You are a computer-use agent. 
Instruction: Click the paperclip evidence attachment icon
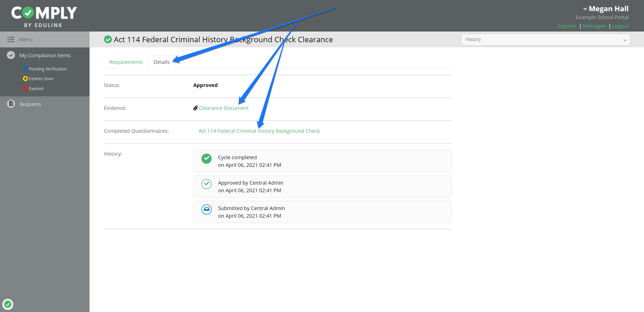[195, 108]
